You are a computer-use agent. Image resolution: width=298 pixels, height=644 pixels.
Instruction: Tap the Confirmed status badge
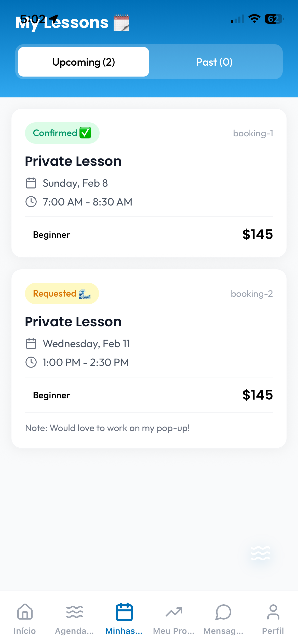point(62,133)
